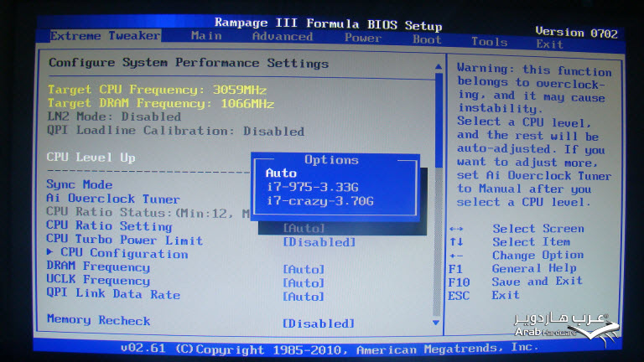Switch to the Main tab

[x=206, y=36]
